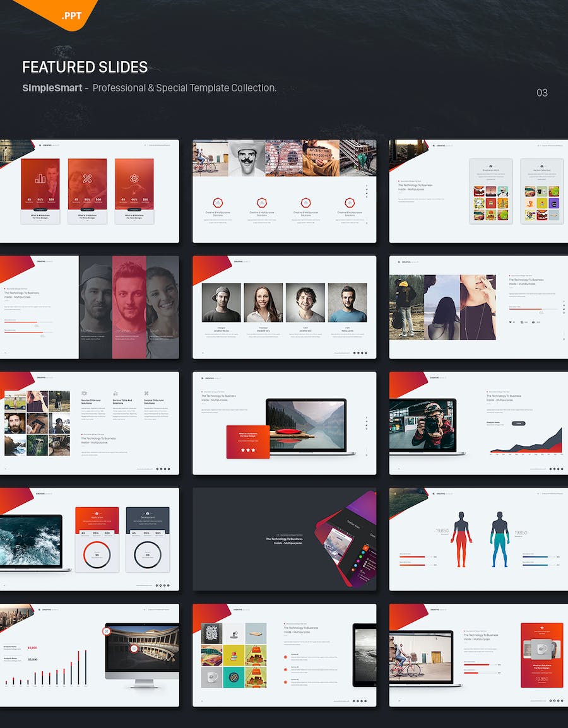The image size is (568, 728).
Task: Click the orange .PPT badge
Action: coord(71,15)
